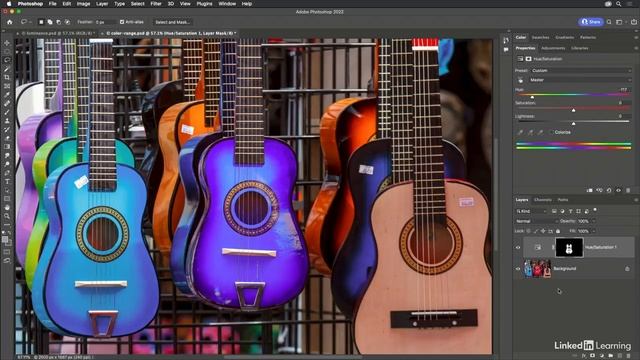This screenshot has height=360, width=640.
Task: Enable the Colorize checkbox
Action: (x=551, y=132)
